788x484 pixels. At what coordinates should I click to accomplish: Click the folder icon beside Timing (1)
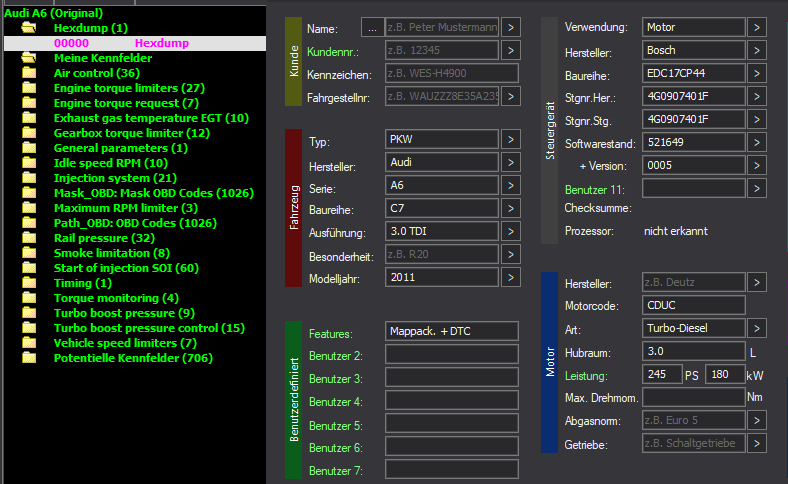coord(29,283)
